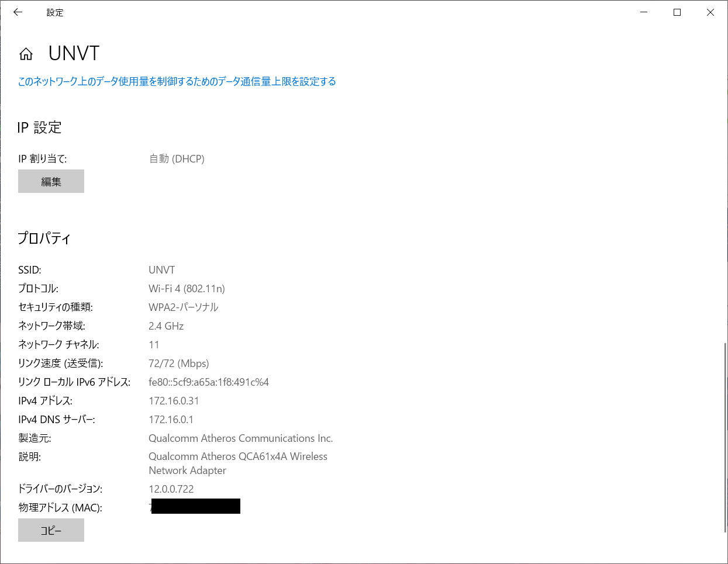Screen dimensions: 728x564
Task: Click the IP 設定 heading
Action: [x=39, y=127]
